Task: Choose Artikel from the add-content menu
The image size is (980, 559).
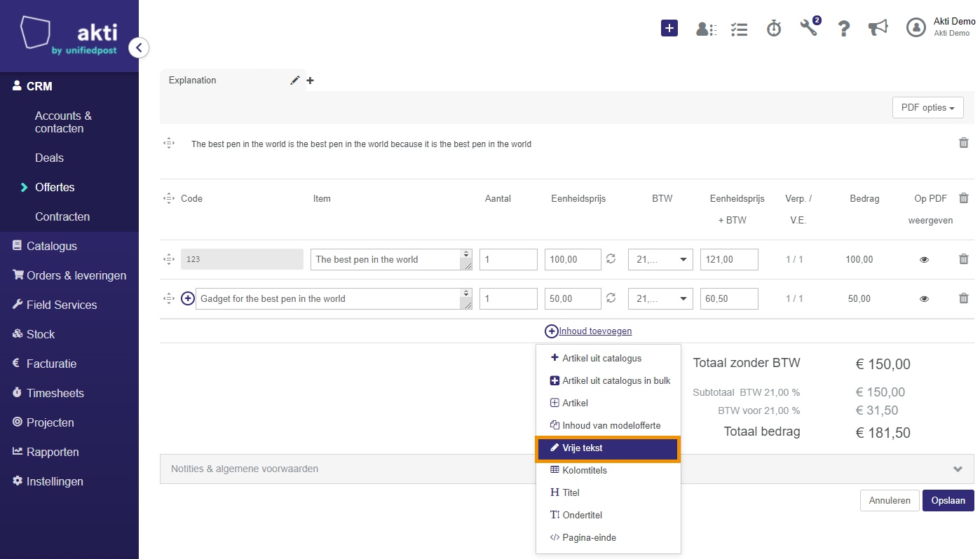Action: pyautogui.click(x=608, y=403)
